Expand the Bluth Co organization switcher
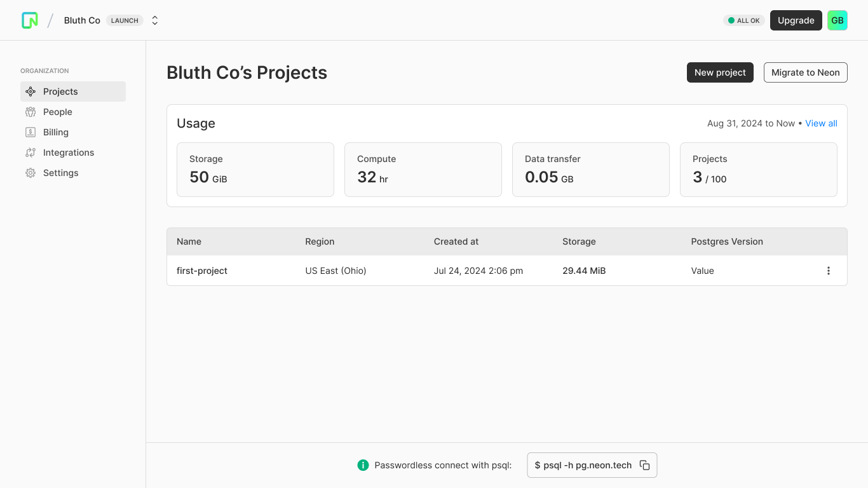Image resolution: width=868 pixels, height=488 pixels. tap(154, 20)
